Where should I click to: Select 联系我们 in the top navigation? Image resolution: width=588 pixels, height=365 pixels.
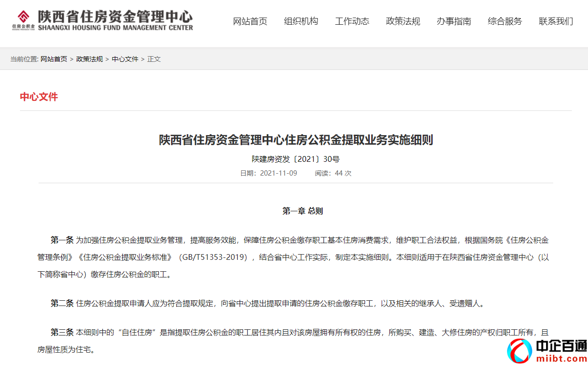point(556,21)
